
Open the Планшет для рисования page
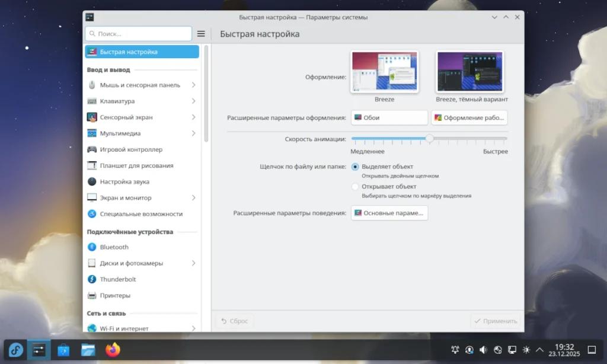142,165
